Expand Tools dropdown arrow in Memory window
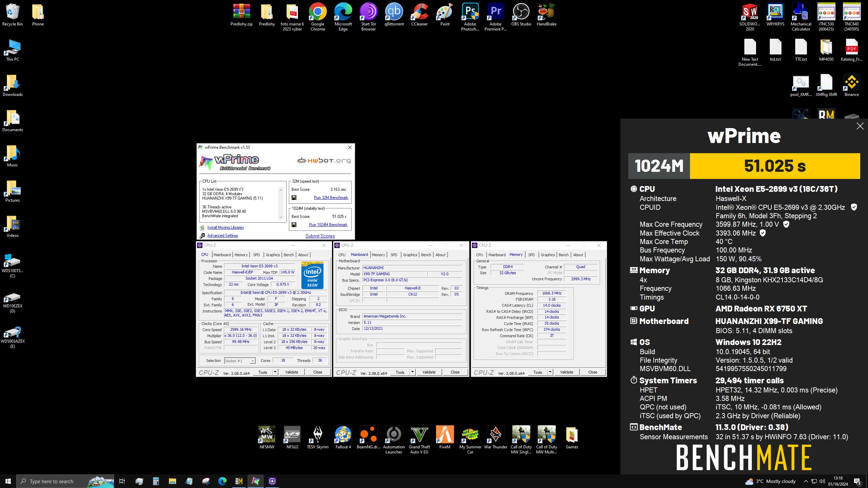Screen dimensions: 868x488 [550, 372]
